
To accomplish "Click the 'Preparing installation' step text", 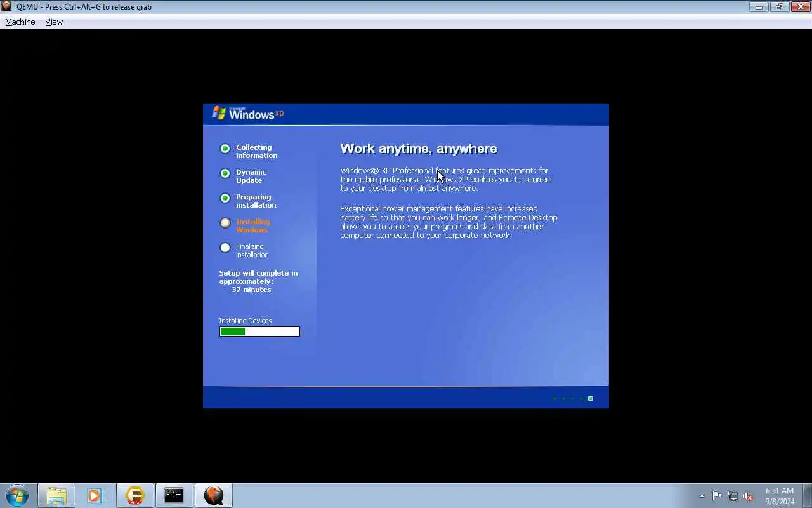I will [x=256, y=201].
